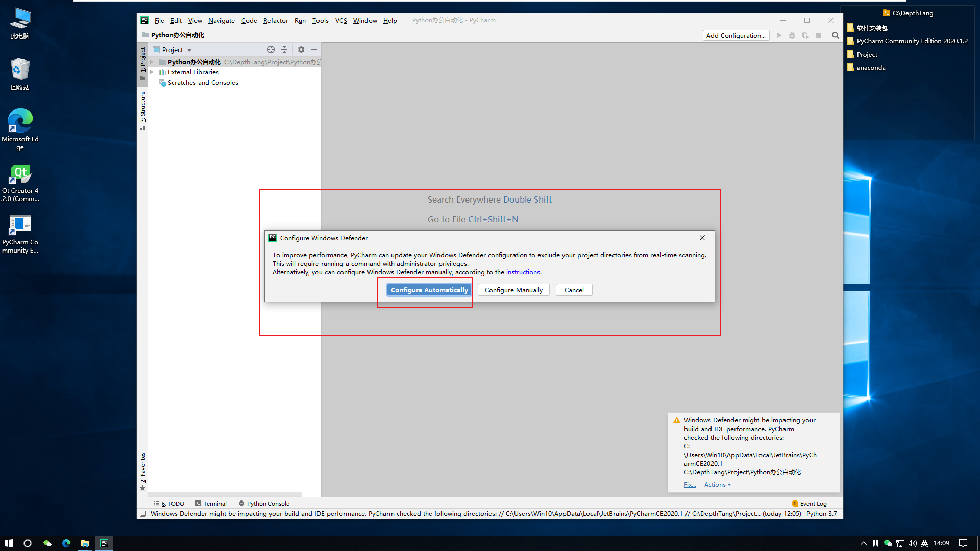Open the 此电脑 desktop icon
The height and width of the screenshot is (551, 980).
[x=20, y=23]
